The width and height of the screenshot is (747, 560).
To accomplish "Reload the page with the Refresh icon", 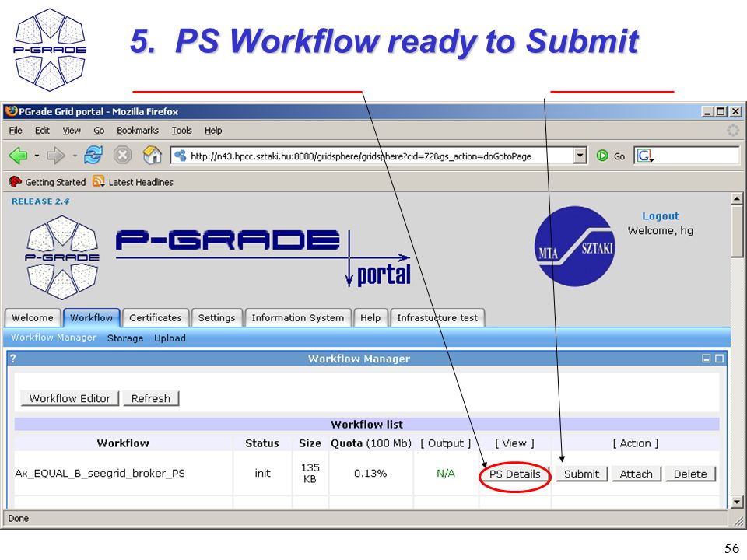I will point(93,156).
